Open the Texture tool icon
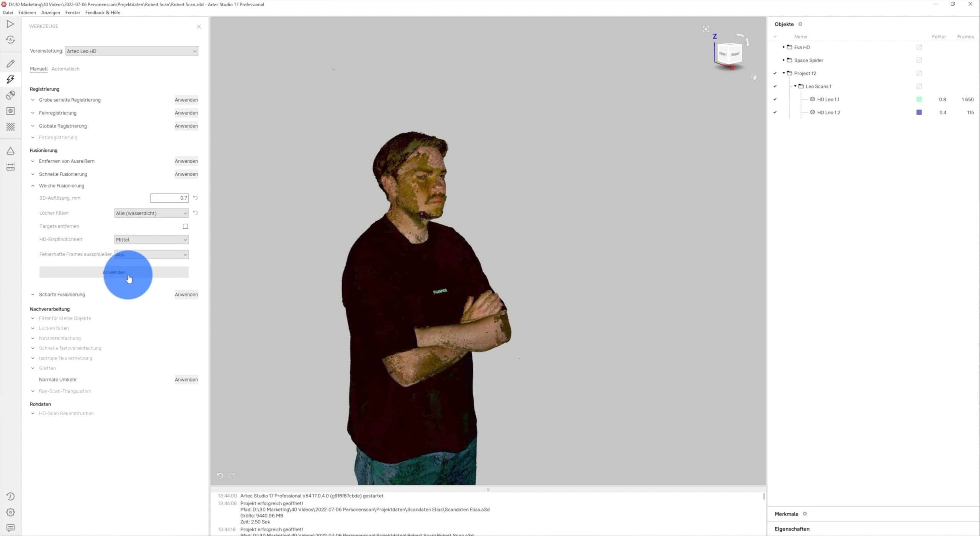Screen dimensions: 980x536 (x=10, y=127)
